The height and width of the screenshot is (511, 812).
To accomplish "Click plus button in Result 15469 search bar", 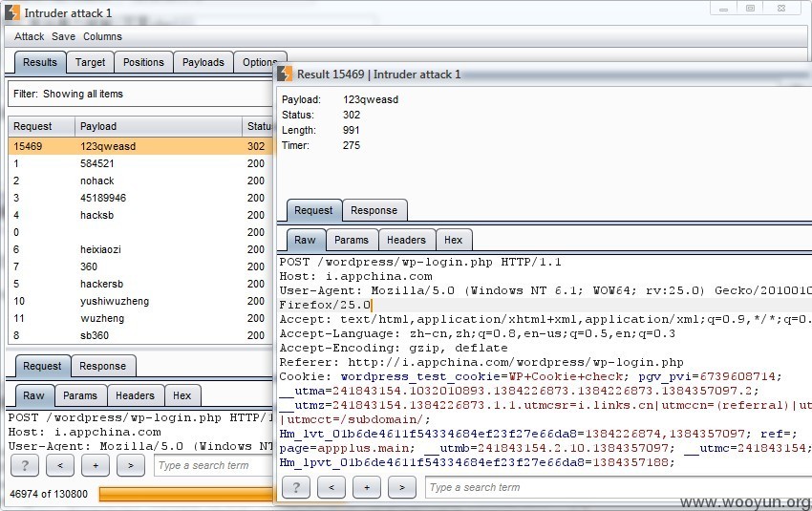I will [367, 487].
